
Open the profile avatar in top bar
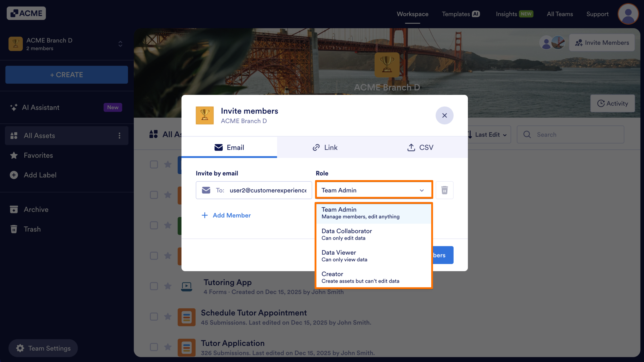point(628,14)
